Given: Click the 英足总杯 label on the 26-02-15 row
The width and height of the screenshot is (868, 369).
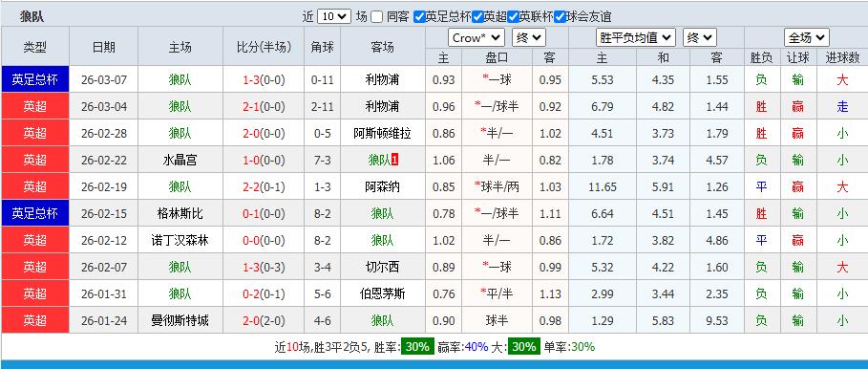Looking at the screenshot, I should [35, 213].
